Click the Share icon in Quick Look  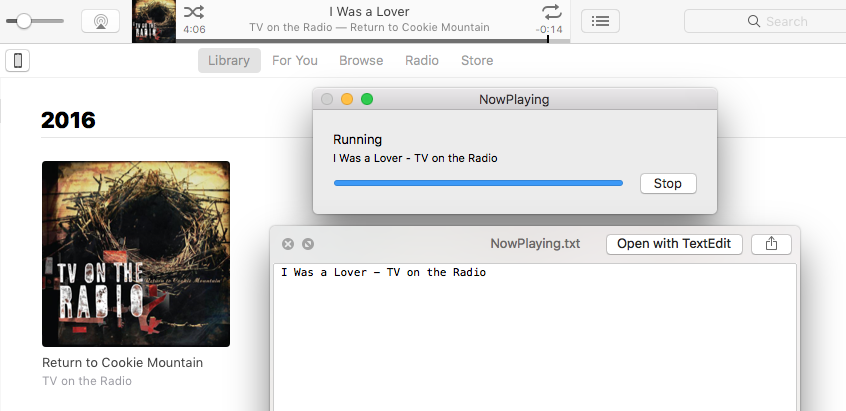coord(771,244)
